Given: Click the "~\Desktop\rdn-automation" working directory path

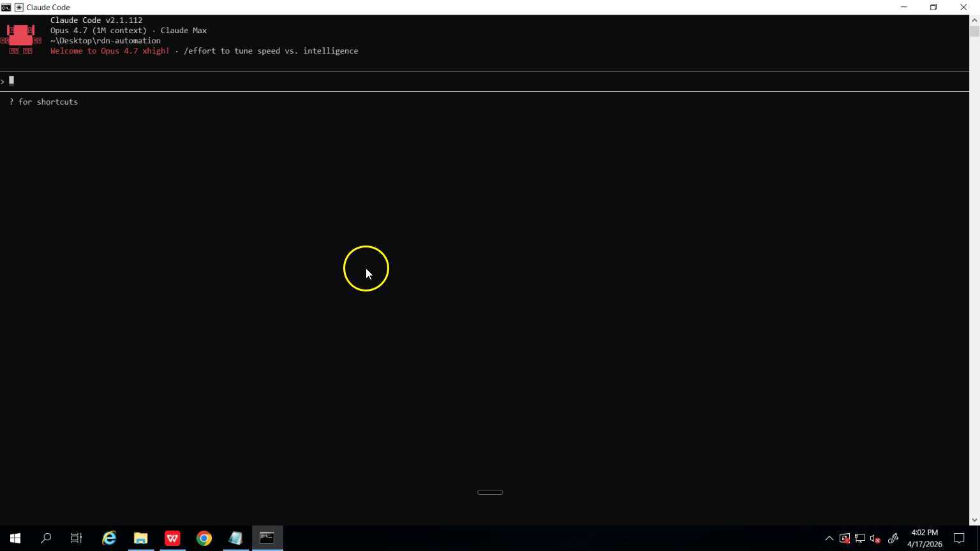Looking at the screenshot, I should [105, 41].
